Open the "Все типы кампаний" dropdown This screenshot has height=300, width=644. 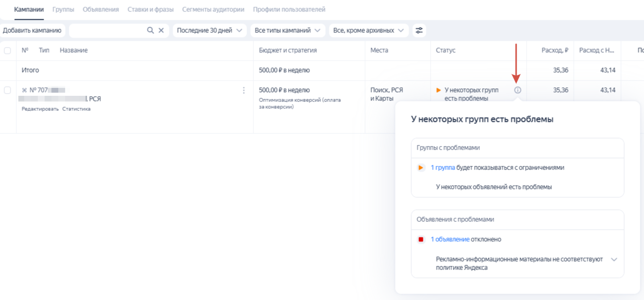point(287,30)
